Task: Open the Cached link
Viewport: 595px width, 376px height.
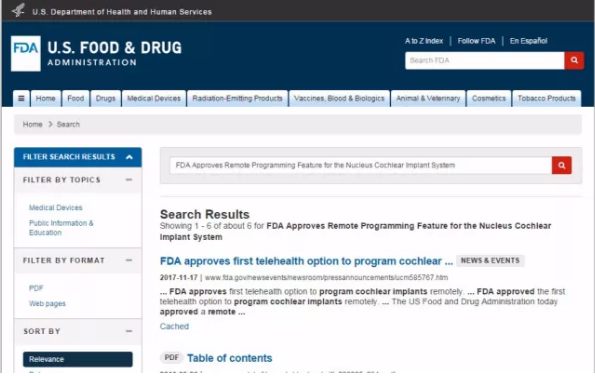Action: [x=174, y=326]
